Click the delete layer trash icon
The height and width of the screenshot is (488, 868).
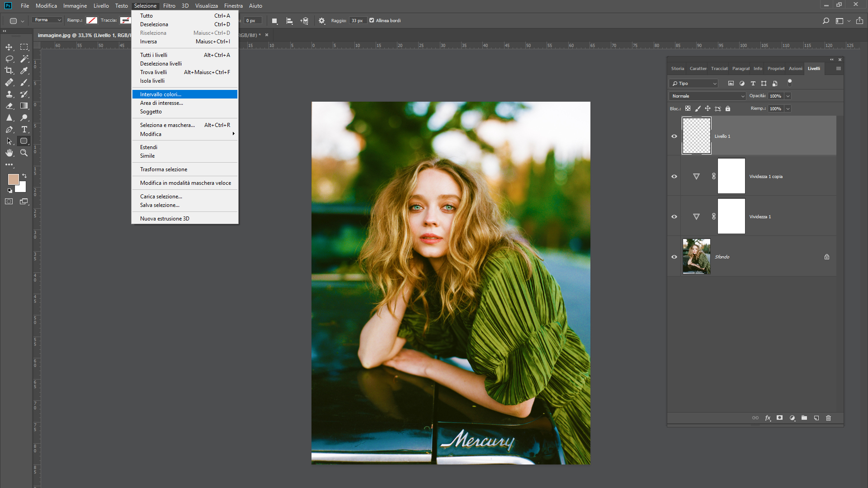(x=828, y=418)
